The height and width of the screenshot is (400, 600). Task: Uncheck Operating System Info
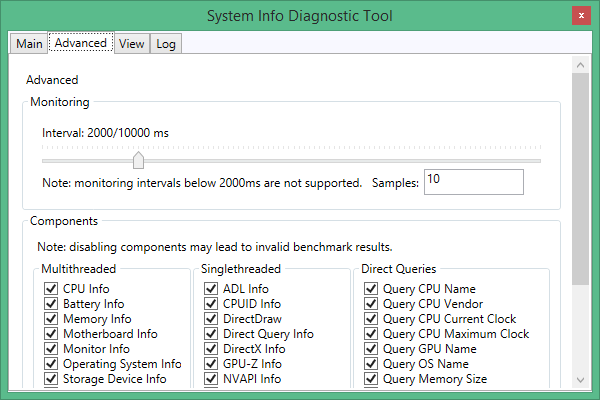[50, 364]
